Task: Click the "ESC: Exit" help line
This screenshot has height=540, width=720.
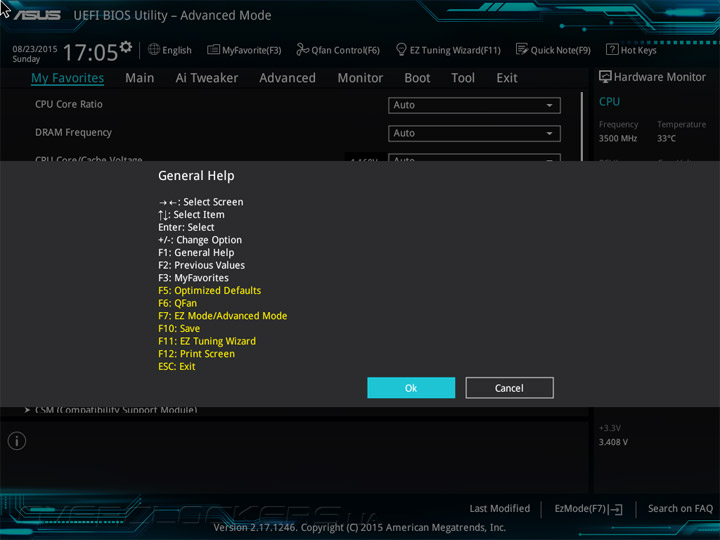Action: pos(177,366)
